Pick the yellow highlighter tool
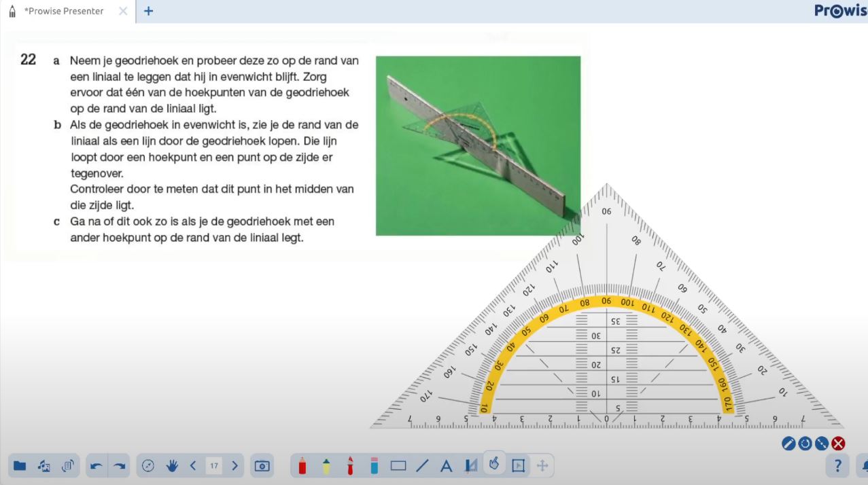 (x=326, y=466)
